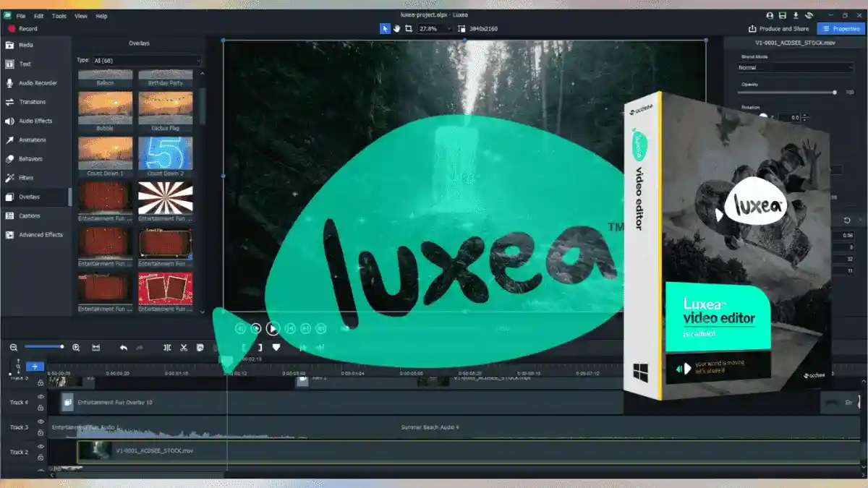Toggle Track 4 visibility eye
Image resolution: width=868 pixels, height=488 pixels.
tap(41, 396)
